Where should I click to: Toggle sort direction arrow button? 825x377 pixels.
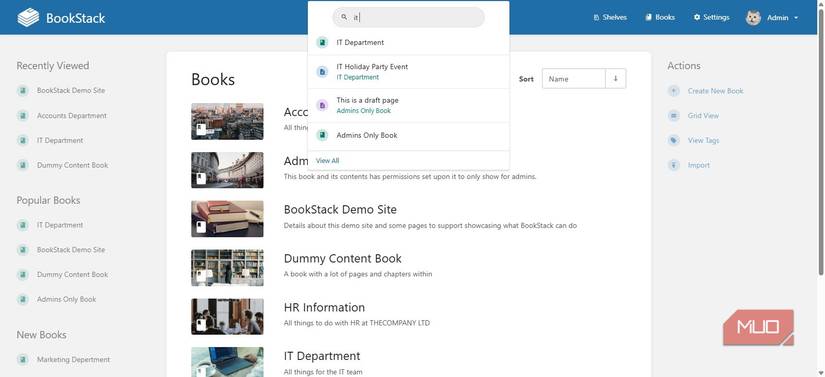click(x=616, y=79)
